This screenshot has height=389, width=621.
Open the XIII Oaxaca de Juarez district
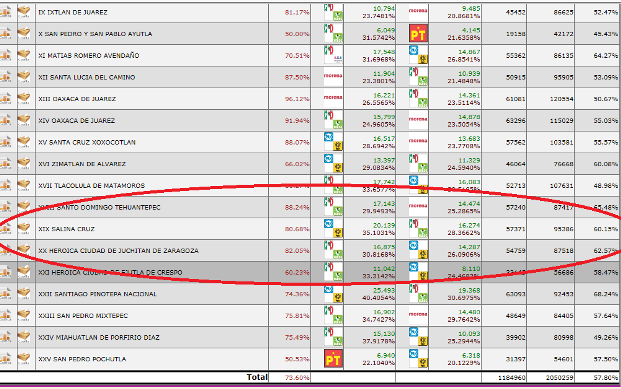(77, 99)
